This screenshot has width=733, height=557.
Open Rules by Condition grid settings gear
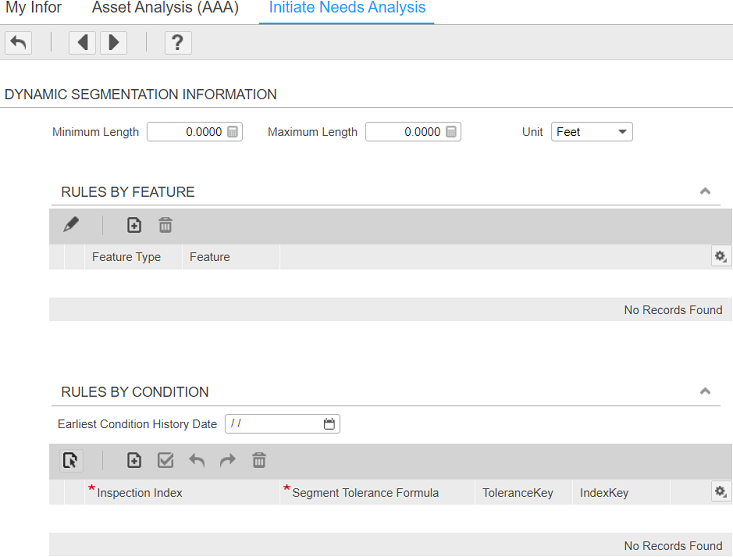click(719, 492)
